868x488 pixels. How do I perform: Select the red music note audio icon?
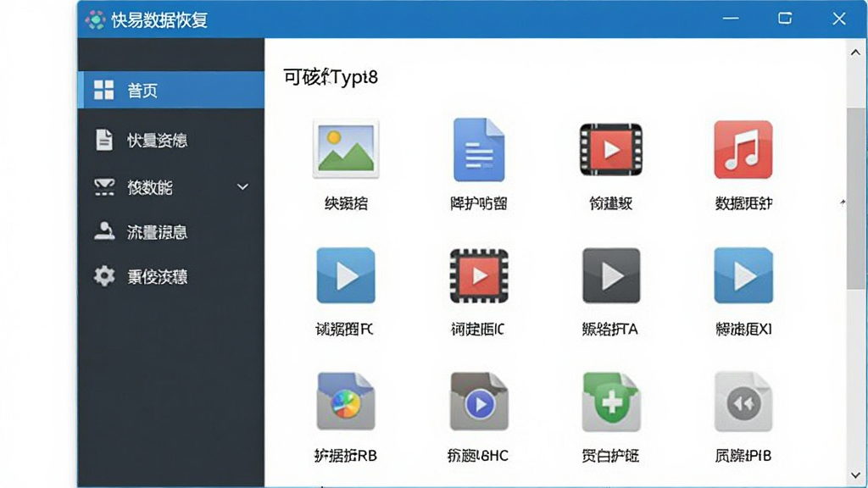pyautogui.click(x=743, y=149)
